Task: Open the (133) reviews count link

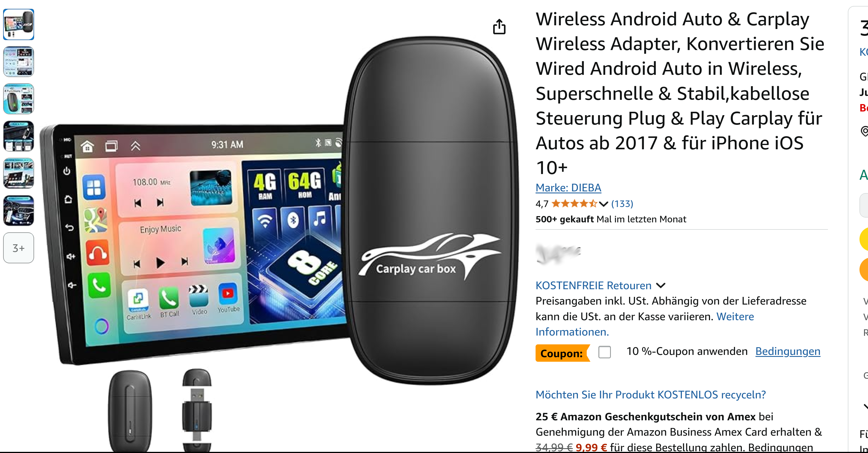Action: pyautogui.click(x=622, y=204)
